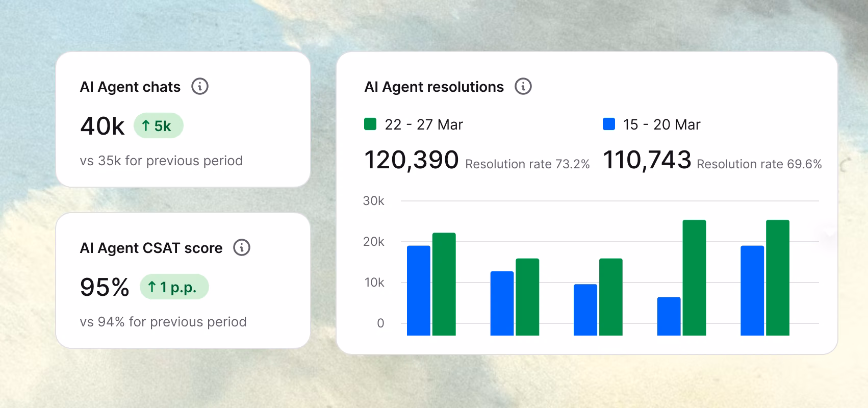Click the 120,390 resolutions total
868x408 pixels.
(412, 160)
